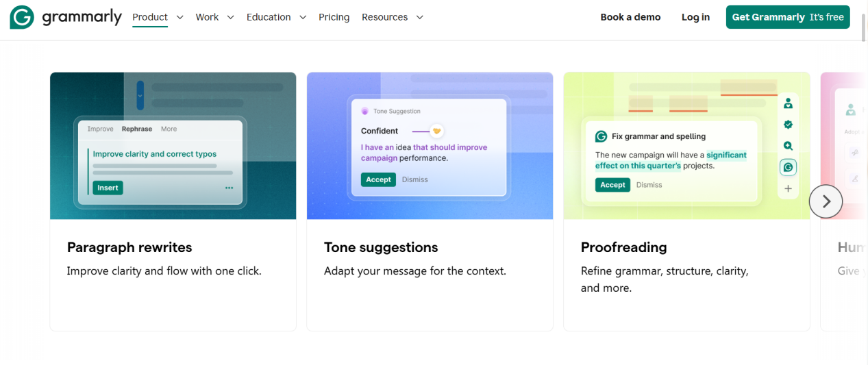Open the Work menu dropdown
Image resolution: width=868 pixels, height=365 pixels.
tap(214, 17)
